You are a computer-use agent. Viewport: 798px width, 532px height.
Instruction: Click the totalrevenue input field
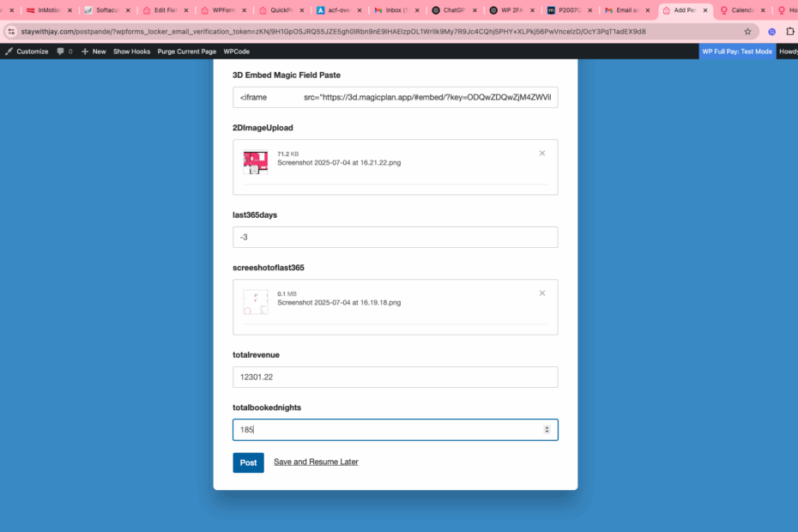pyautogui.click(x=395, y=377)
